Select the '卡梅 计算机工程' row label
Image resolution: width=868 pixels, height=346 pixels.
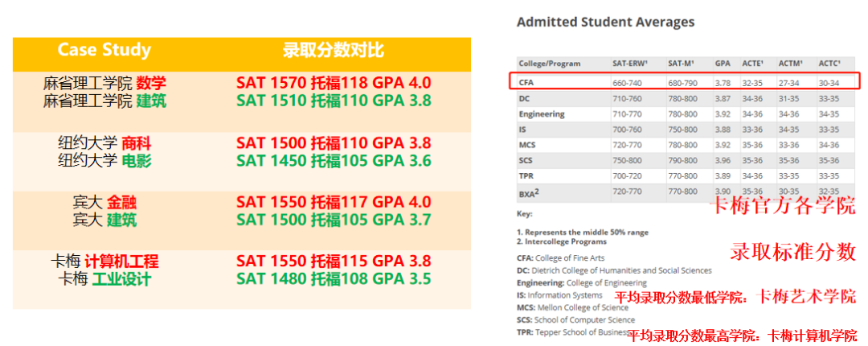104,262
